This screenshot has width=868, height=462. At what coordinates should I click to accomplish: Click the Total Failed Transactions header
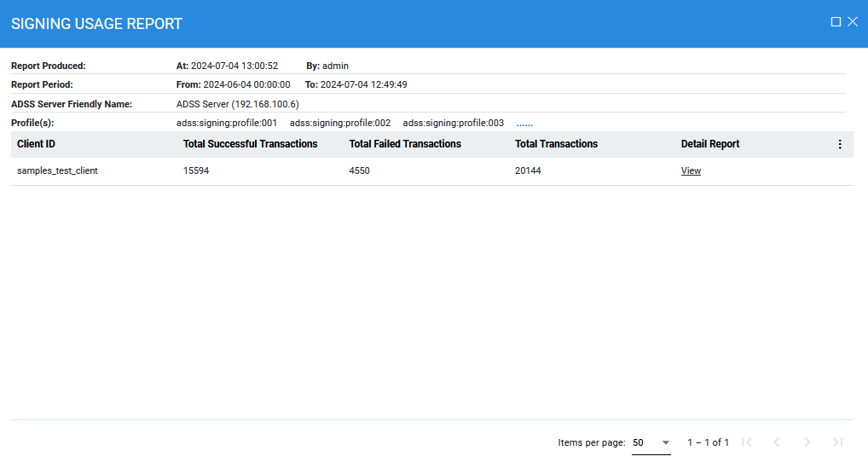point(405,144)
